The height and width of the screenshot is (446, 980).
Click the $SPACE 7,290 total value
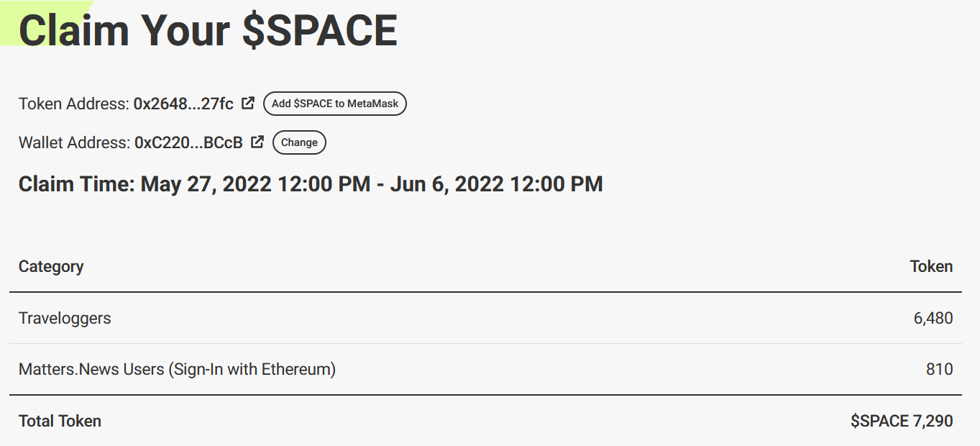pyautogui.click(x=902, y=421)
